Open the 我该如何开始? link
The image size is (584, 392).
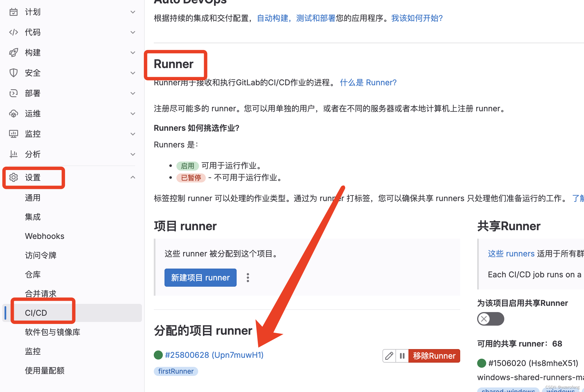pyautogui.click(x=417, y=18)
